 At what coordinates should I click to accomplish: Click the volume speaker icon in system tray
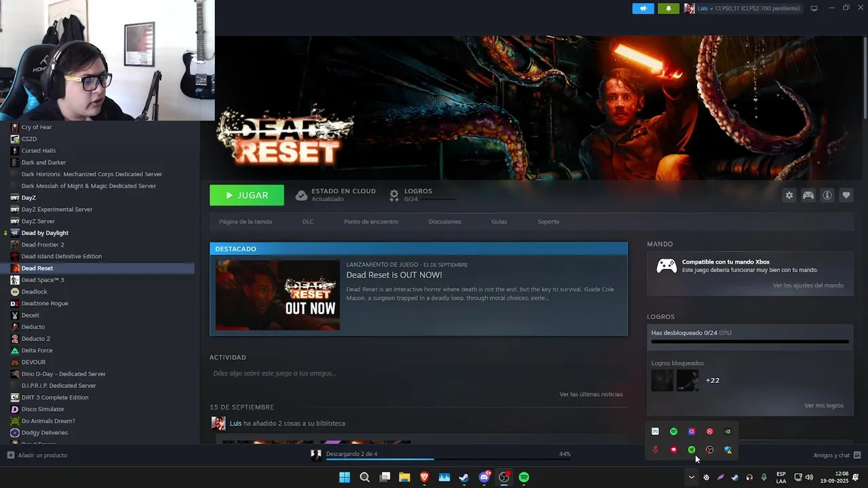tap(808, 477)
